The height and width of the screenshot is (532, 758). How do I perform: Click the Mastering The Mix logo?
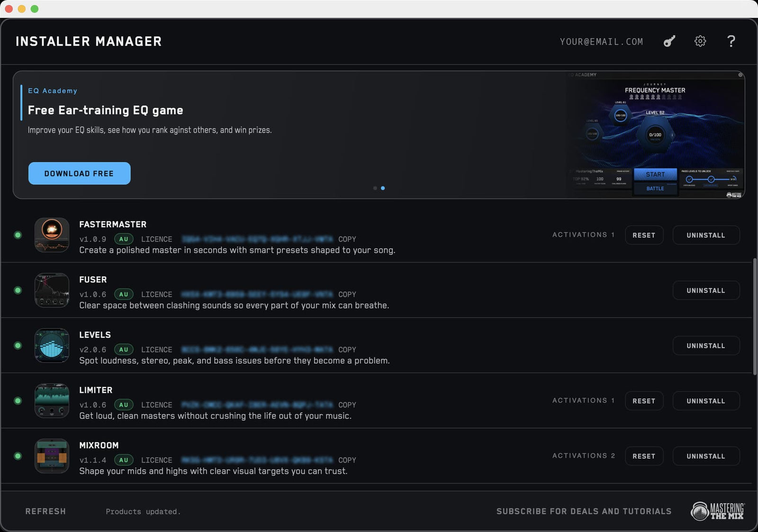[x=718, y=511]
